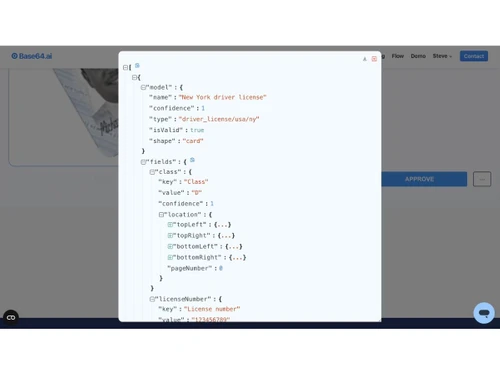Click the model "confidence" key
The height and width of the screenshot is (375, 500).
(171, 108)
